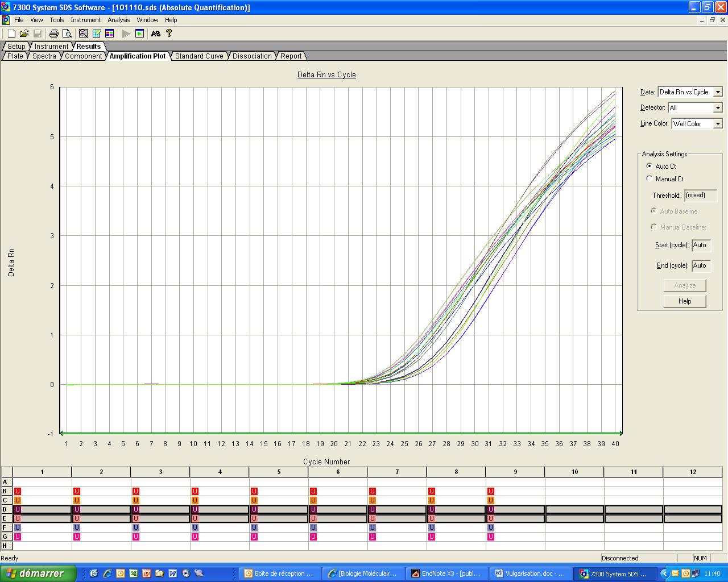The height and width of the screenshot is (582, 728).
Task: Switch to the Dissociation tab
Action: (x=252, y=56)
